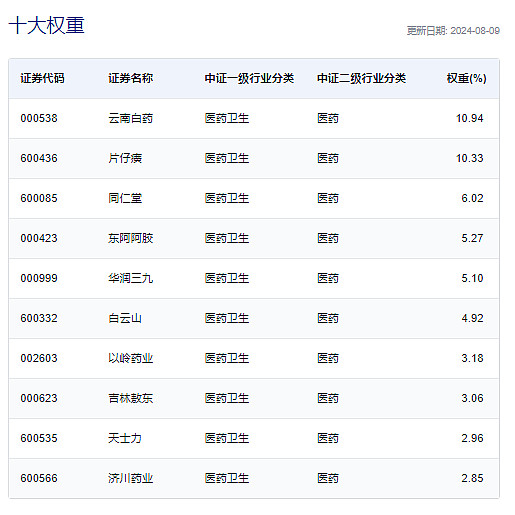Open the 云南白药 entry
The width and height of the screenshot is (515, 515).
tap(130, 118)
